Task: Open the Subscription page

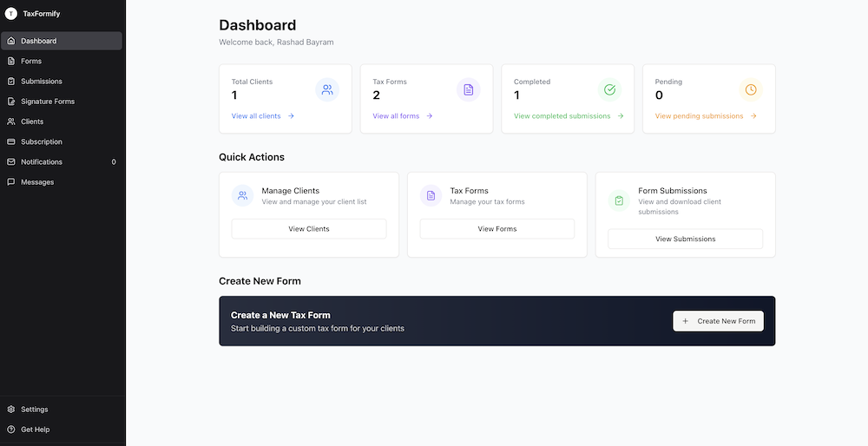Action: click(42, 141)
